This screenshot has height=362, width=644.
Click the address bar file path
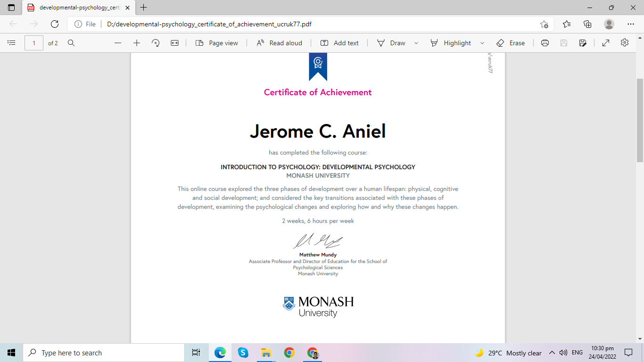[209, 24]
